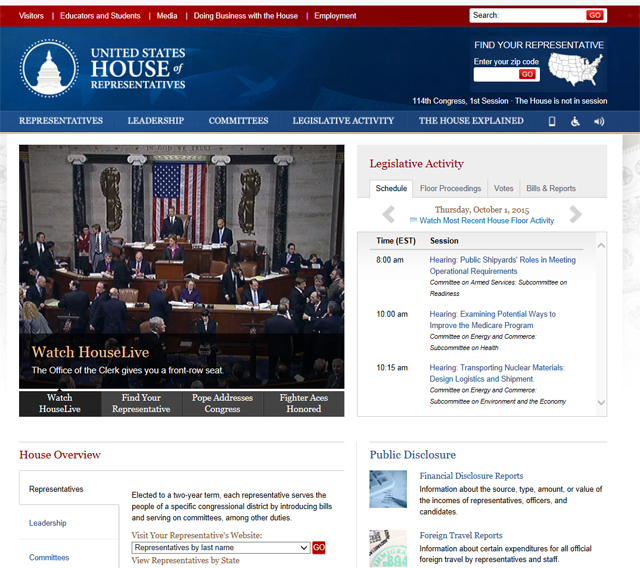Go to next day with right arrow
This screenshot has height=568, width=640.
click(x=575, y=214)
